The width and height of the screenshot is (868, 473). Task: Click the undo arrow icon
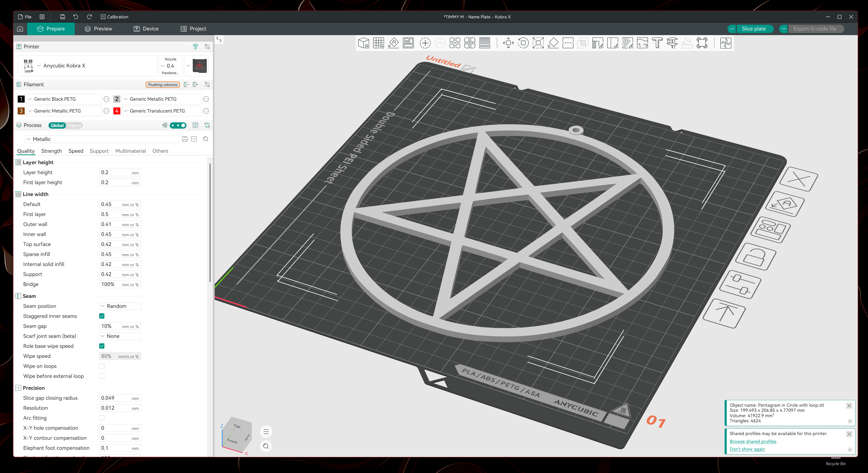pyautogui.click(x=75, y=17)
